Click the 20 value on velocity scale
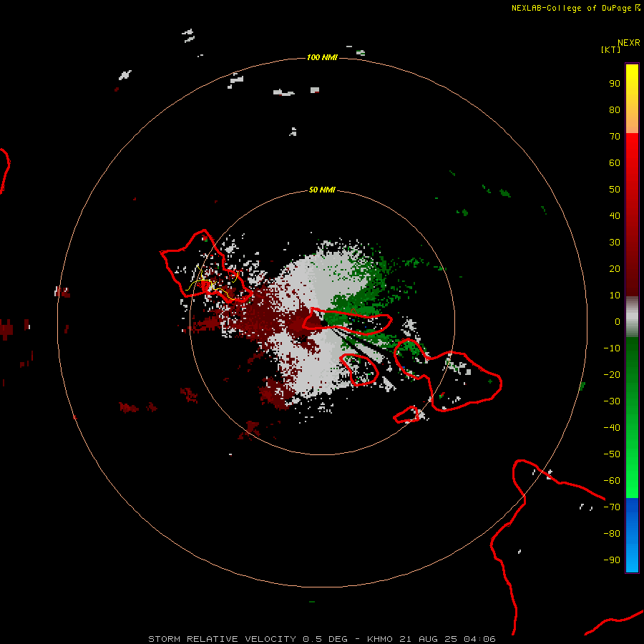This screenshot has width=644, height=644. coord(615,269)
